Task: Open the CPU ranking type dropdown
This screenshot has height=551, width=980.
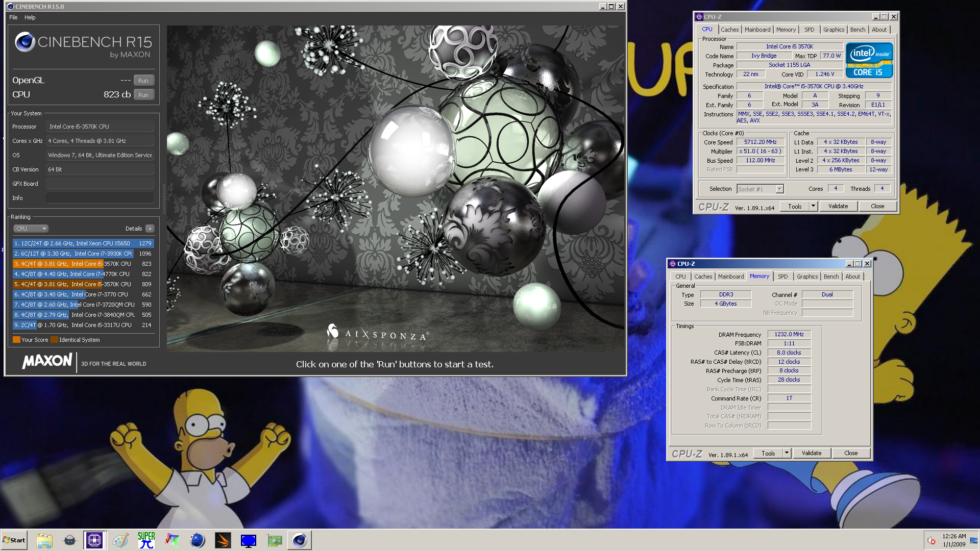Action: [x=31, y=229]
